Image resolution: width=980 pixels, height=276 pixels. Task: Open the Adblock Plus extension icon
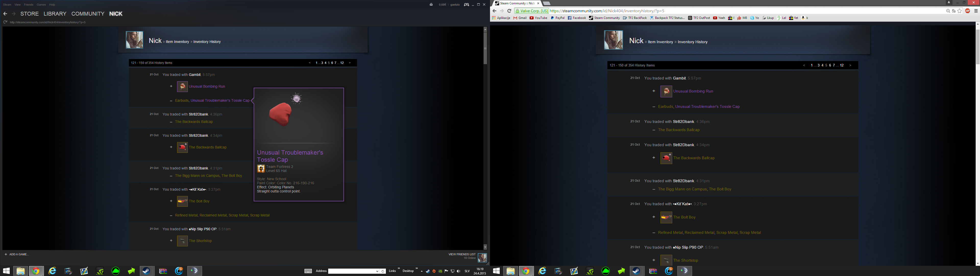click(x=967, y=11)
